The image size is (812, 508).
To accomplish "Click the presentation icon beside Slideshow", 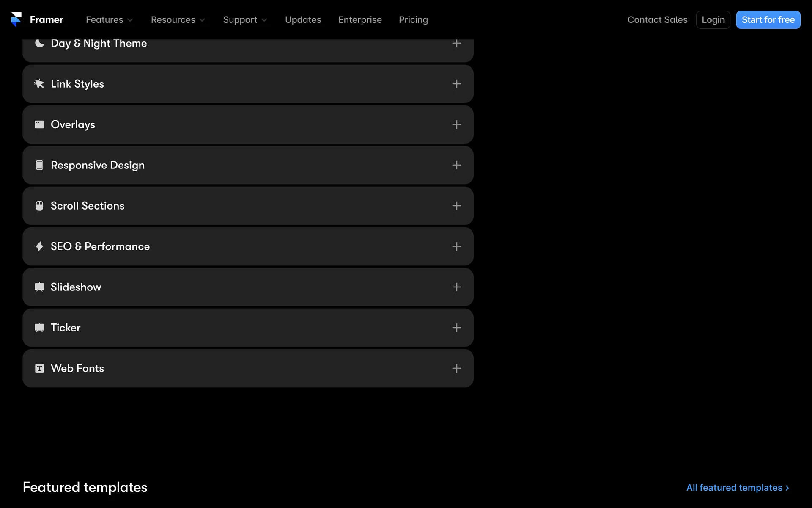I will (39, 287).
